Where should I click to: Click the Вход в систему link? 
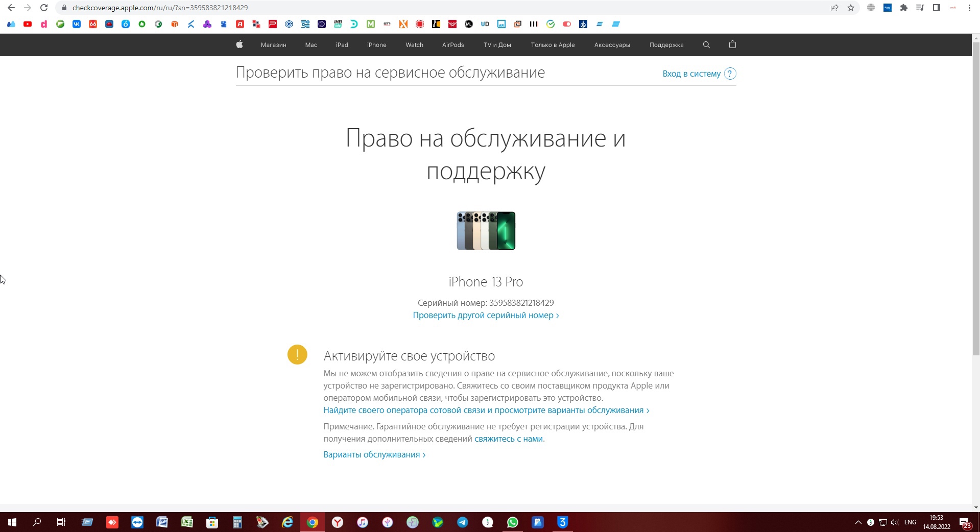point(691,74)
